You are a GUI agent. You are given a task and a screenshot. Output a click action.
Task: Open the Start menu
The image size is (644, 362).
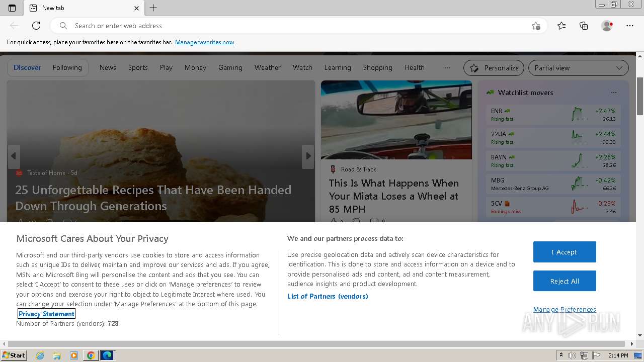pos(14,355)
